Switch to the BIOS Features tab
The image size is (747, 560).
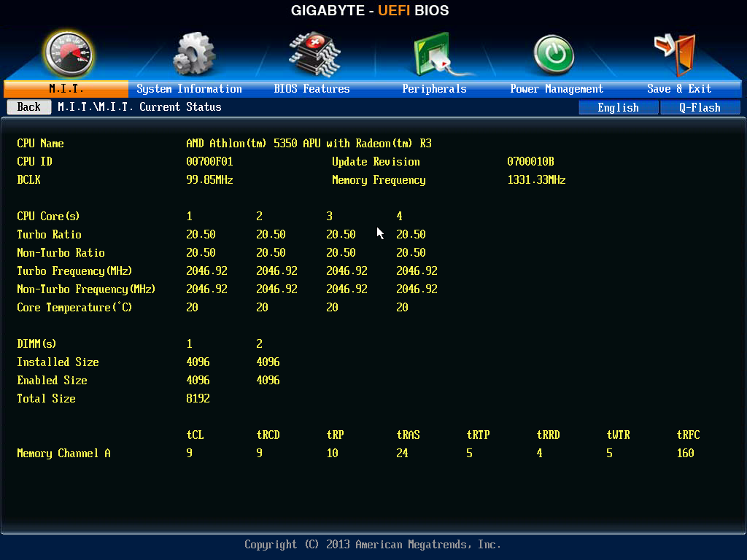pyautogui.click(x=311, y=88)
